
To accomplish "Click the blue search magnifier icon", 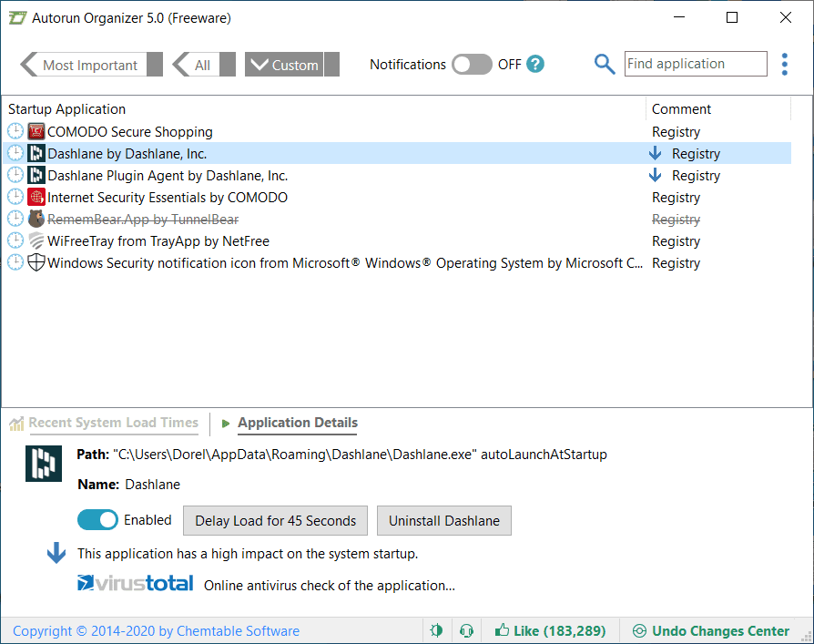I will coord(605,65).
